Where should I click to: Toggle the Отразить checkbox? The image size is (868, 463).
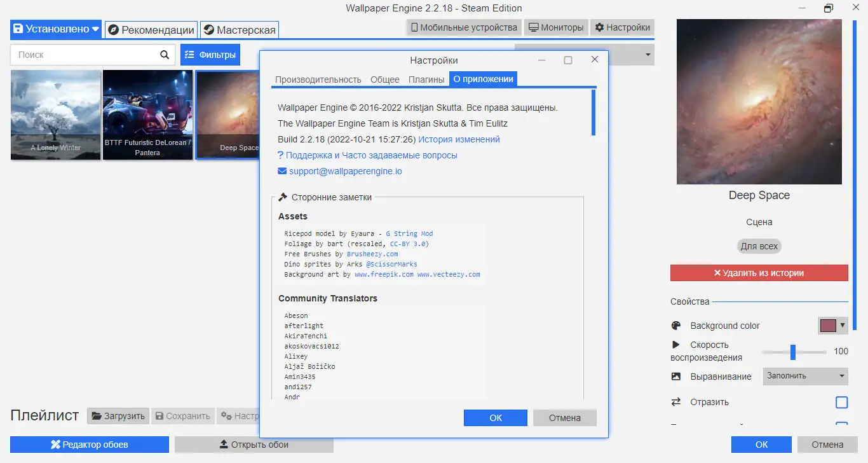tap(841, 402)
